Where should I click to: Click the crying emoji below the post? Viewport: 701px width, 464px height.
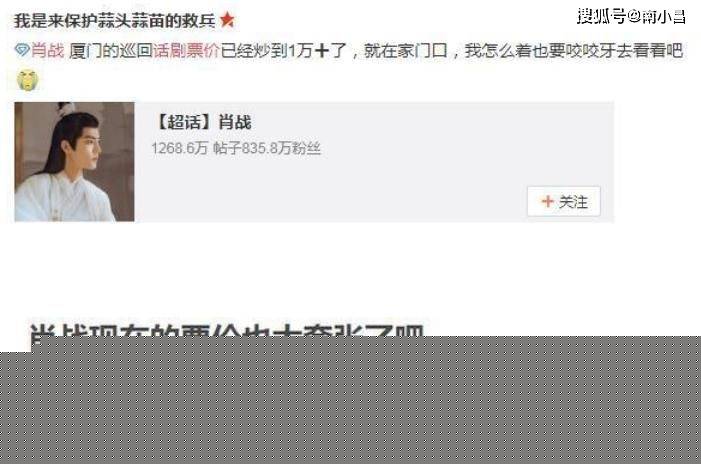[27, 80]
